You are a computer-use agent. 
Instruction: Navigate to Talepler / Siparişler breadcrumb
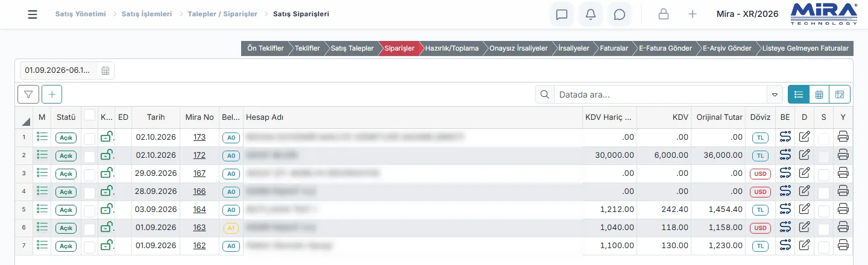click(x=222, y=14)
